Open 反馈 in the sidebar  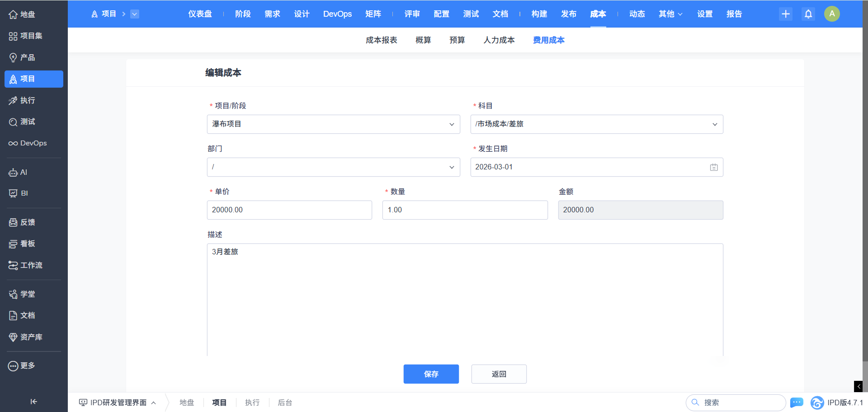[x=33, y=222]
